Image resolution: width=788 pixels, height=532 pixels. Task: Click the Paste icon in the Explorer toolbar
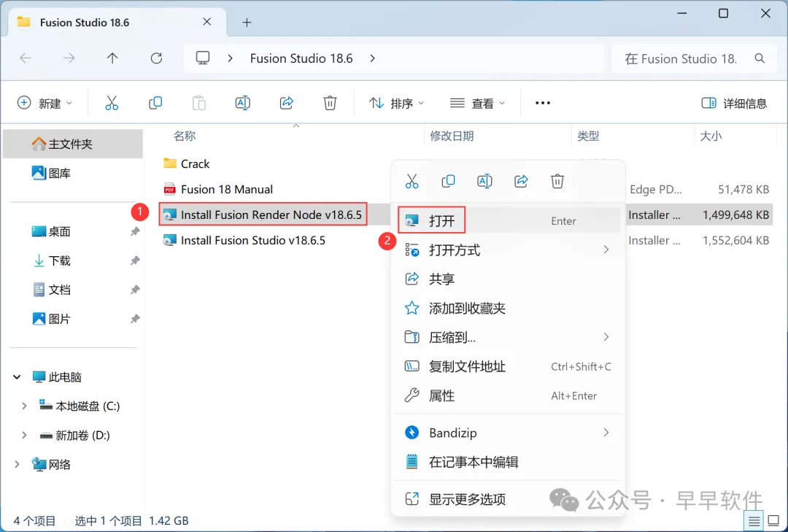coord(199,103)
